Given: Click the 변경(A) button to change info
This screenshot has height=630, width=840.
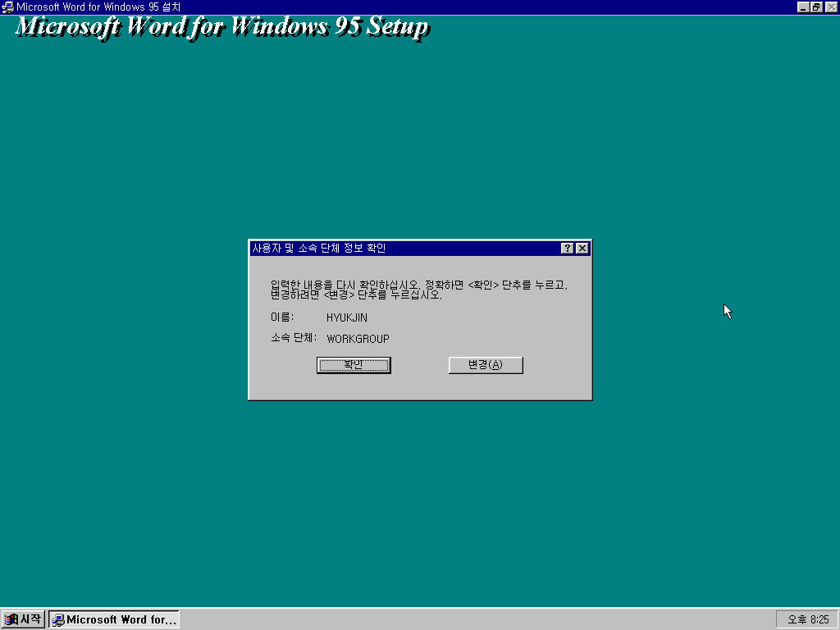Looking at the screenshot, I should (x=486, y=365).
